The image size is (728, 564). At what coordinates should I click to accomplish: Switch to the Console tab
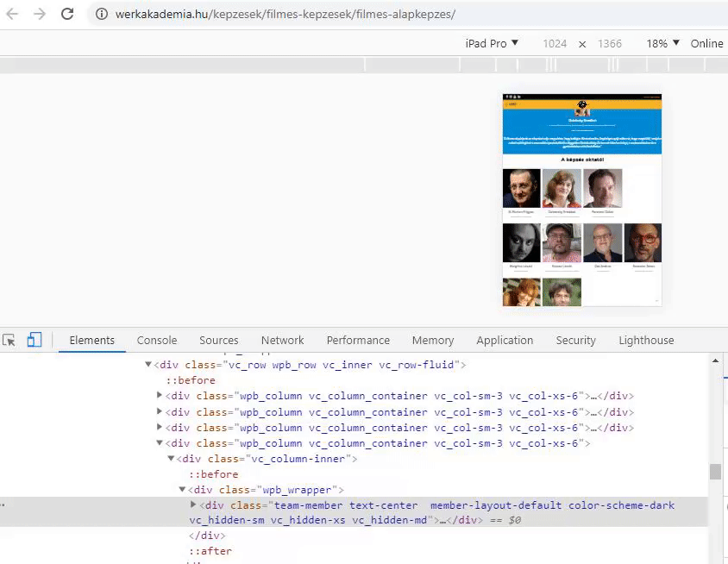click(x=157, y=341)
